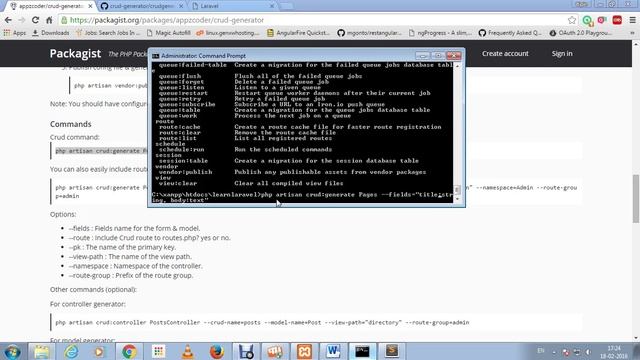
Task: Open Frequently Asked Questions bookmark
Action: pyautogui.click(x=510, y=33)
